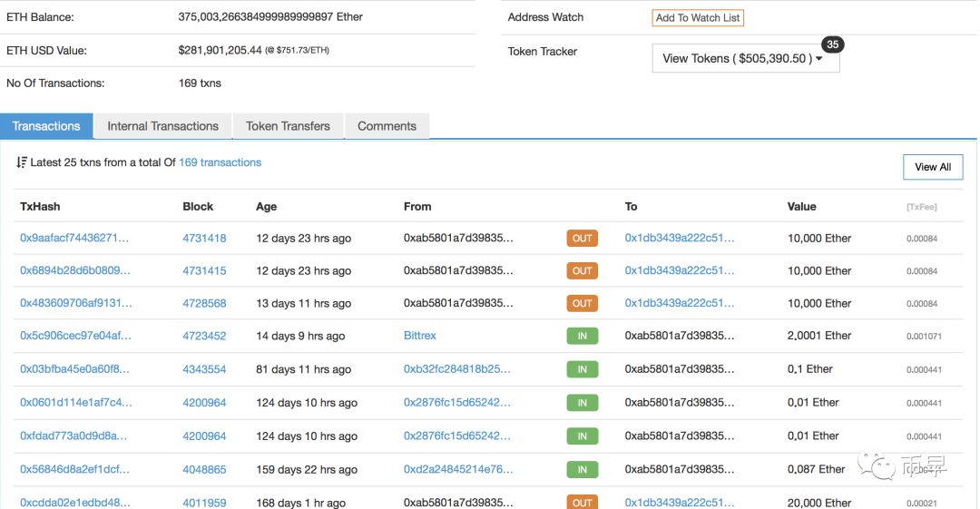This screenshot has height=509, width=980.
Task: Select the Comments tab
Action: pos(387,126)
